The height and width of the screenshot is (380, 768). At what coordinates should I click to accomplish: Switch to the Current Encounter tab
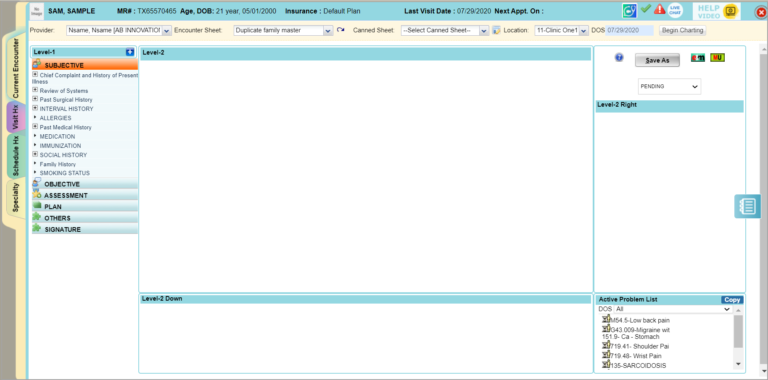pyautogui.click(x=16, y=68)
